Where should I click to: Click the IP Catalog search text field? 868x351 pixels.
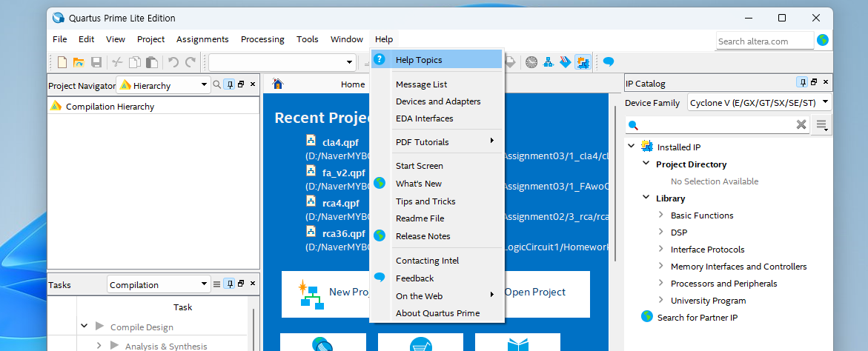pos(717,125)
